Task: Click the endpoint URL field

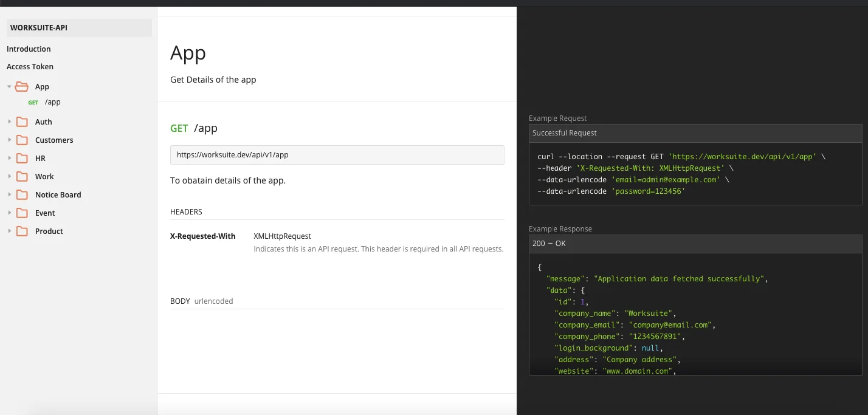Action: (337, 155)
